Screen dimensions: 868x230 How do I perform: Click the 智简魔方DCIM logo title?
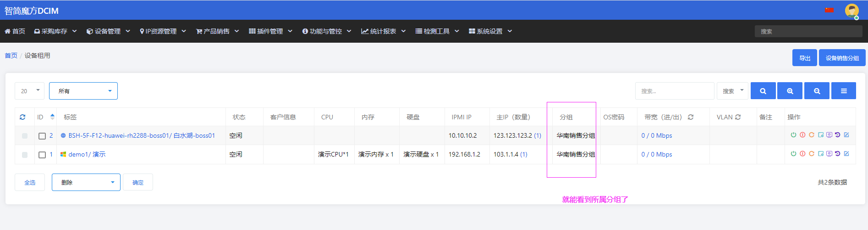pos(32,11)
